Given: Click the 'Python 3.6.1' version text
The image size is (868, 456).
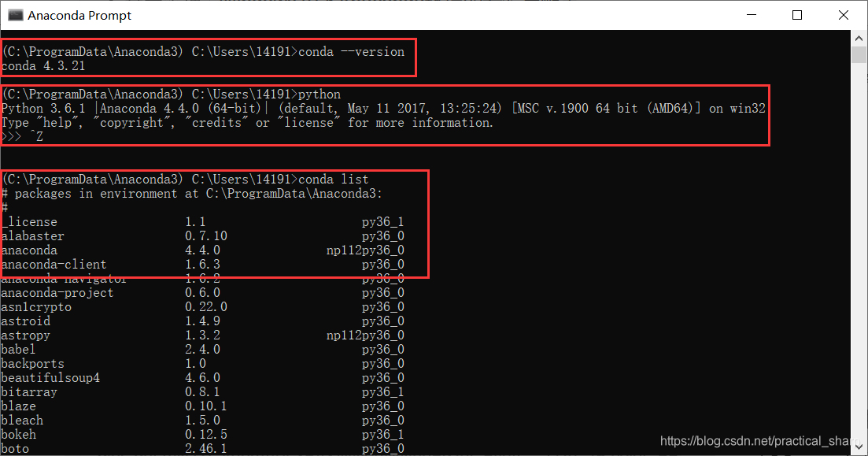Looking at the screenshot, I should point(43,109).
